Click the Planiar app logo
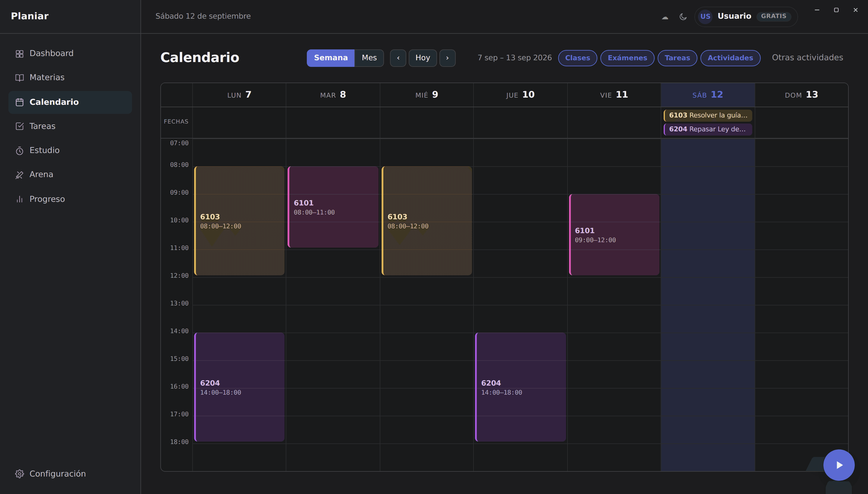 30,16
